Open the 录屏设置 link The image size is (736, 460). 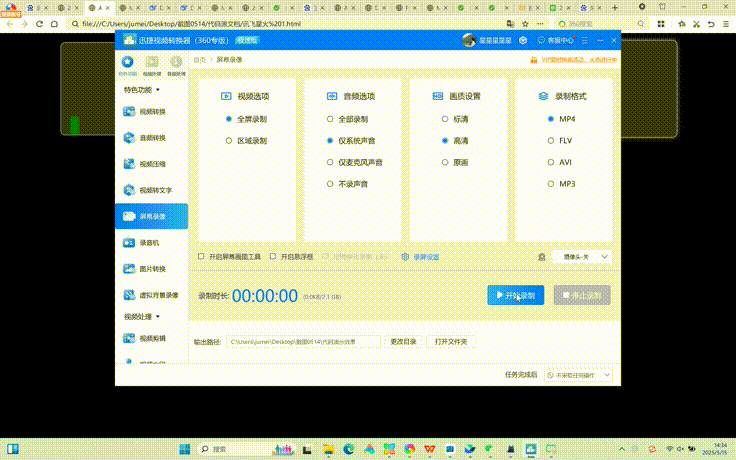(426, 257)
